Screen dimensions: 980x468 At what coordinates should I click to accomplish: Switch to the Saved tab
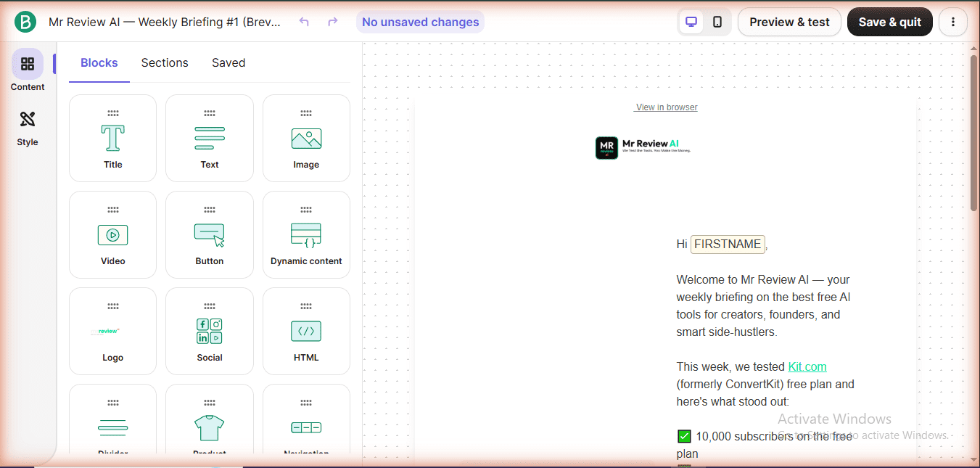click(228, 63)
